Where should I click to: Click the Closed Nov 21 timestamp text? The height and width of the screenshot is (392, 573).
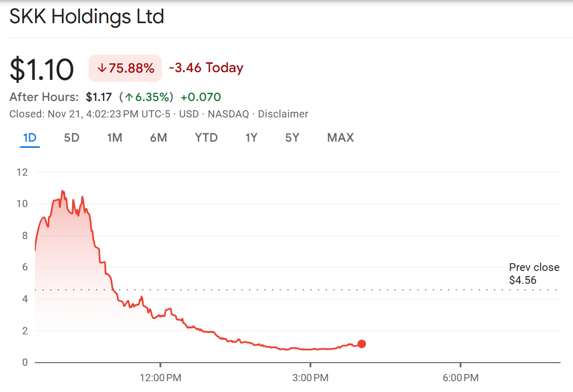coord(90,114)
